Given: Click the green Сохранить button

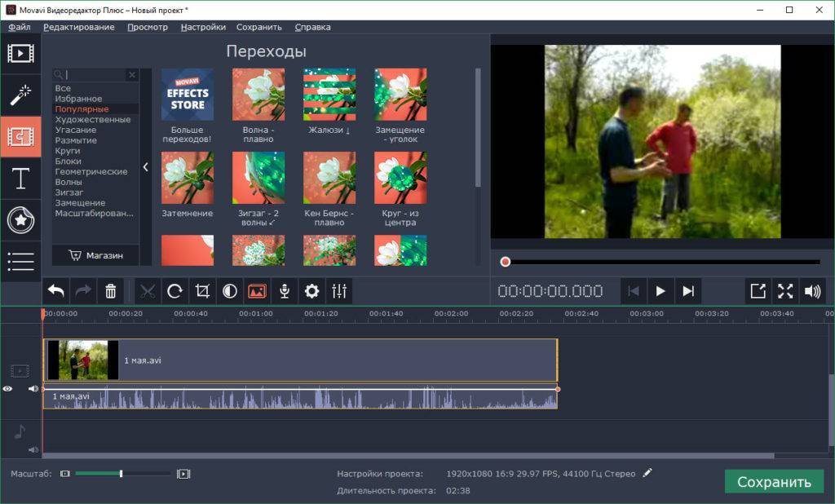Looking at the screenshot, I should 774,481.
